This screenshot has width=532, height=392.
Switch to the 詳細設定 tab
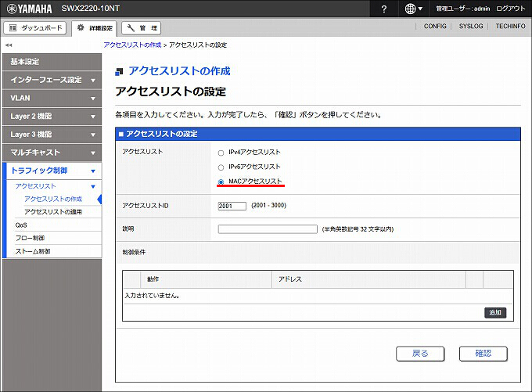[x=95, y=28]
